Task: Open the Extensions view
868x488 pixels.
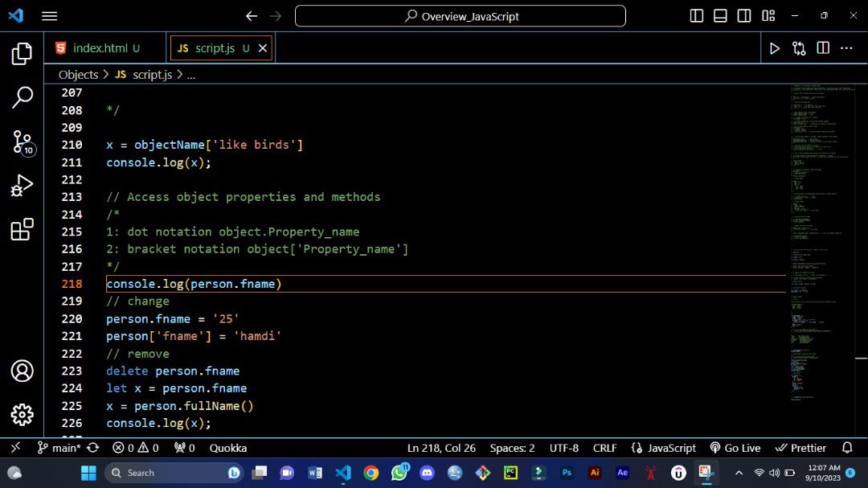Action: coord(23,229)
